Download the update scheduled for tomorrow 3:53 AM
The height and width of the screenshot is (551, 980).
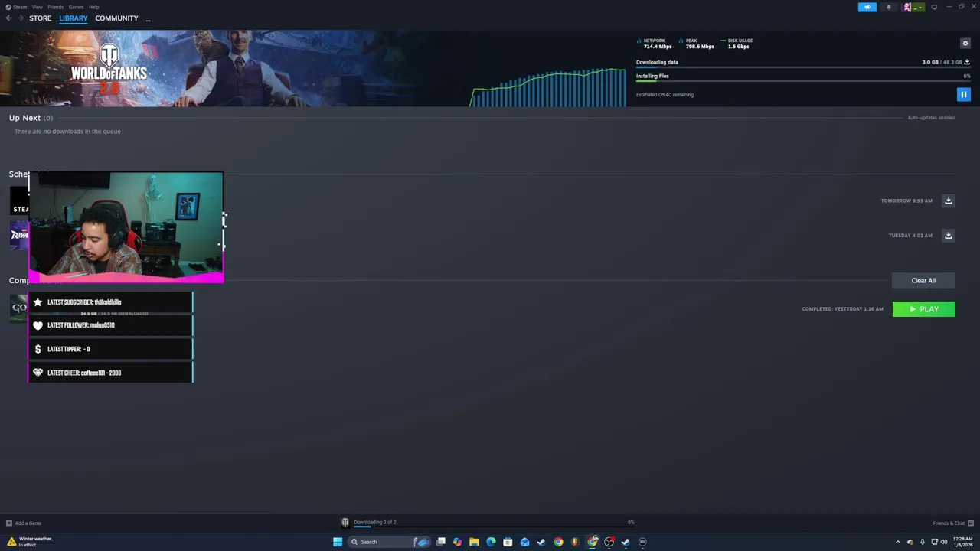[x=948, y=201]
